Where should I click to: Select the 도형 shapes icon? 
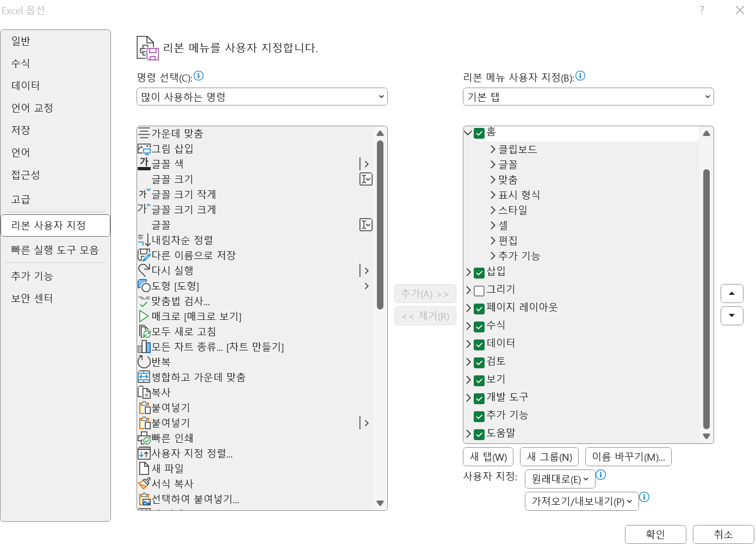click(144, 285)
